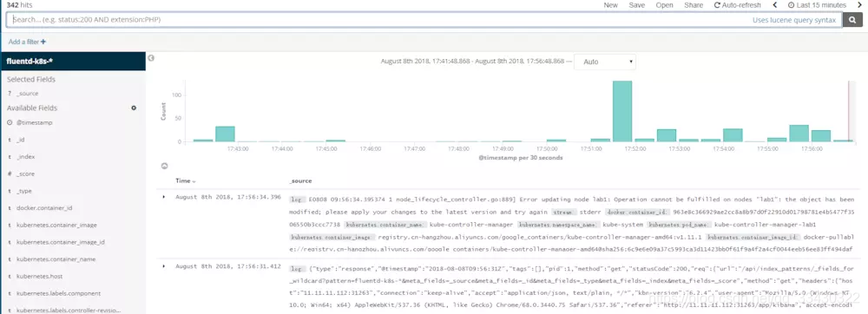This screenshot has height=314, width=868.
Task: Select the _score field
Action: click(x=25, y=173)
